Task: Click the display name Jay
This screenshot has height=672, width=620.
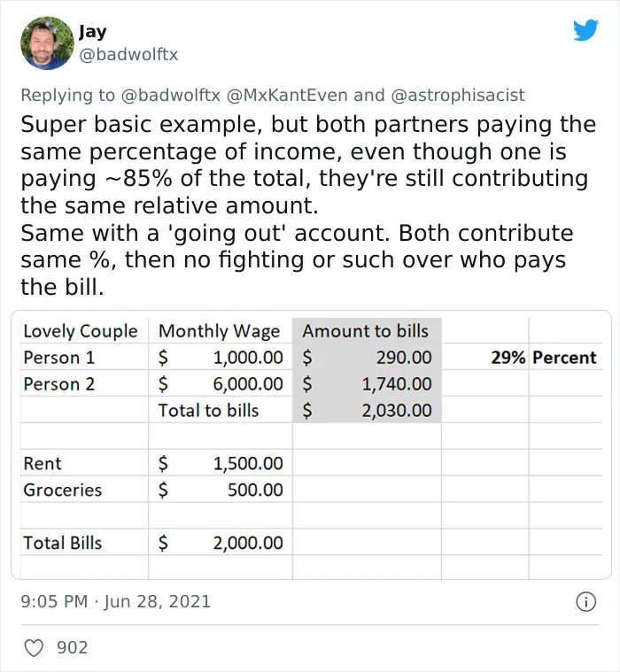Action: [x=93, y=31]
